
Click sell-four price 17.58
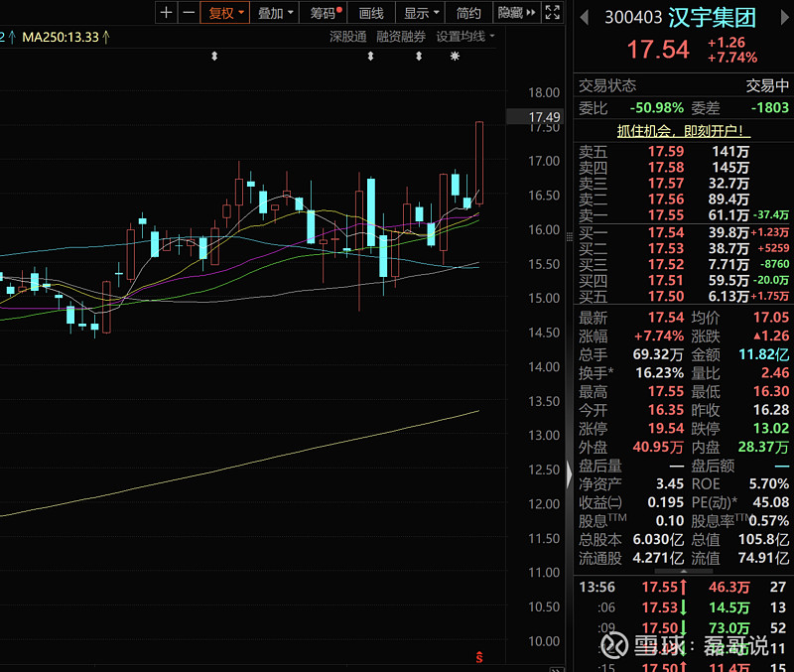(666, 167)
